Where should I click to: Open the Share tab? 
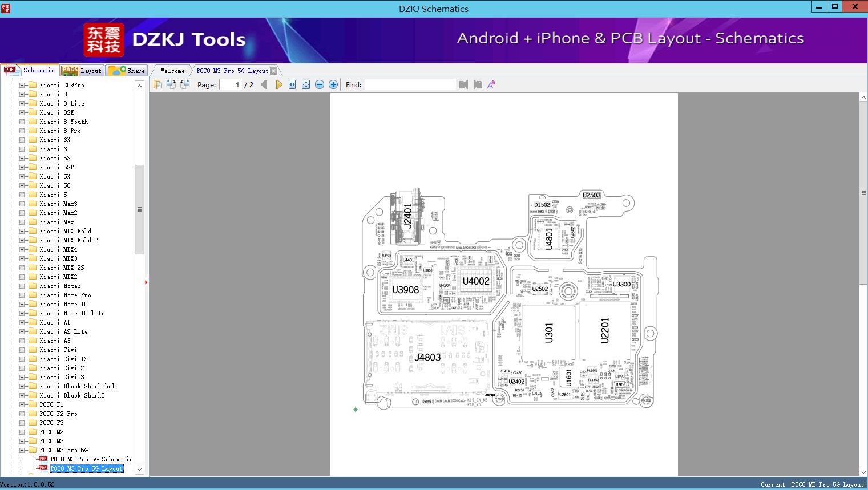coord(127,71)
